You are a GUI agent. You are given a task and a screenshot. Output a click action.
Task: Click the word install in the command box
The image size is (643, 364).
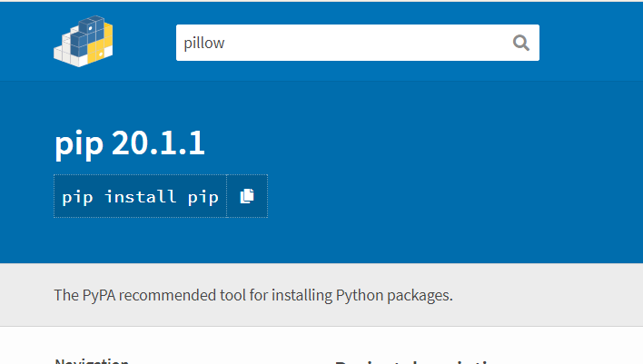click(140, 197)
